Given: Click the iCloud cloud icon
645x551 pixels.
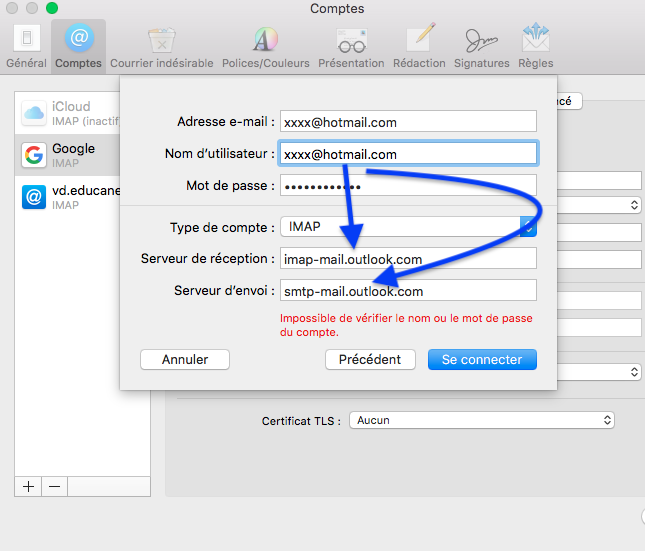Looking at the screenshot, I should [x=34, y=113].
